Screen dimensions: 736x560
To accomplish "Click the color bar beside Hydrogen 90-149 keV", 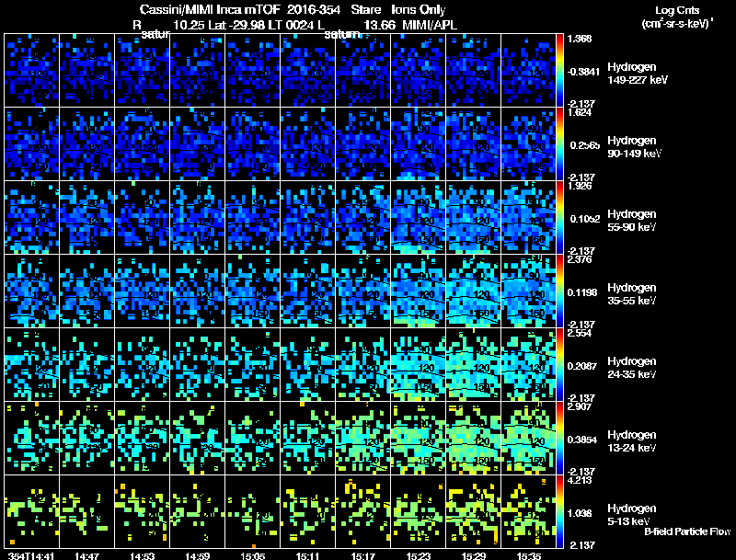I will 559,144.
